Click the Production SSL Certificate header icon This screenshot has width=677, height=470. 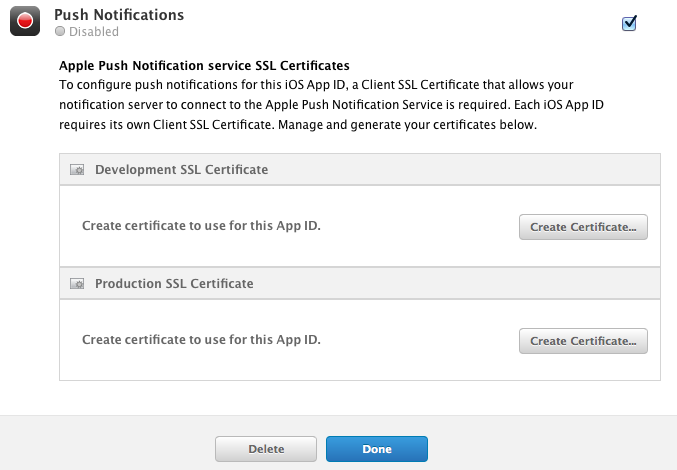click(77, 284)
